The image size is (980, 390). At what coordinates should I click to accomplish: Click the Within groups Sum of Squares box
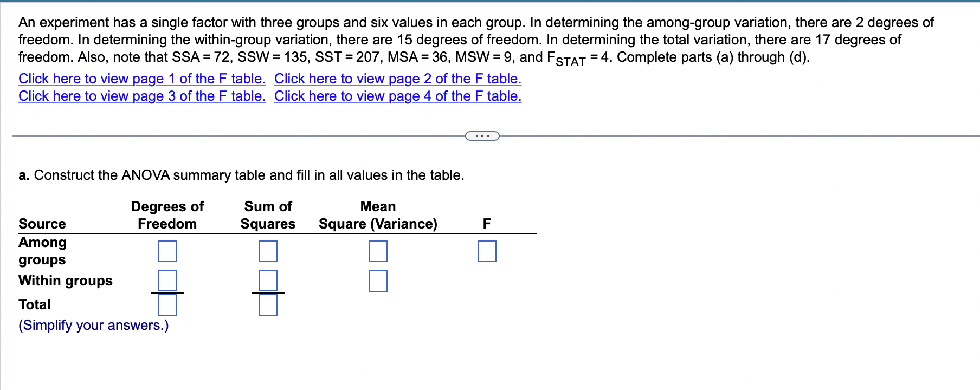268,281
